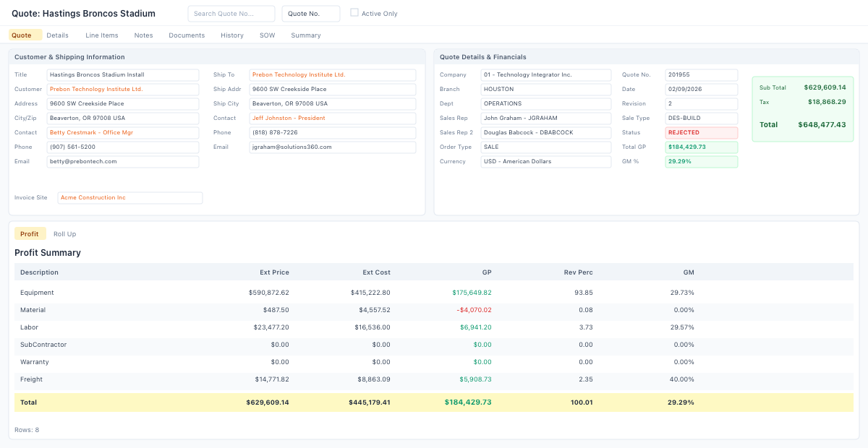Switch to the Roll Up sub-tab
Screen dimensions: 868x448
coord(64,234)
